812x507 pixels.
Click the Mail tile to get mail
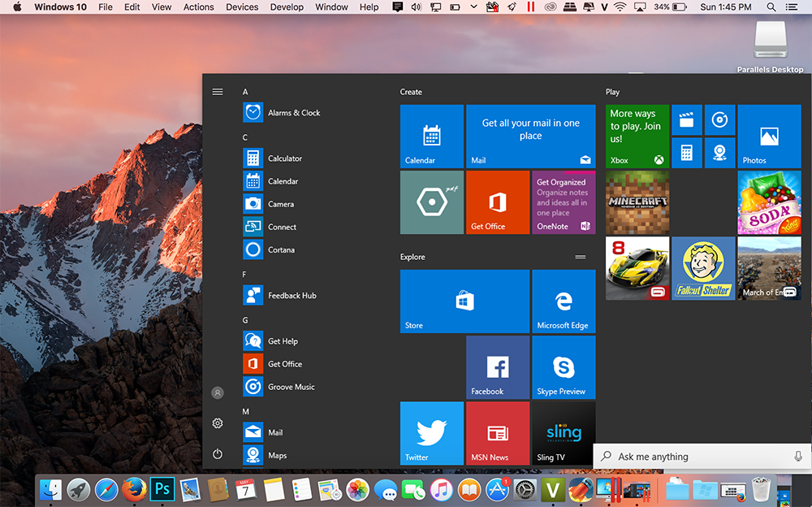[530, 136]
